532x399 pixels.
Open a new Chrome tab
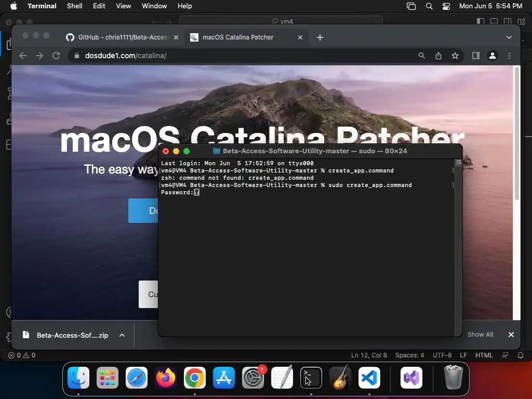coord(320,37)
